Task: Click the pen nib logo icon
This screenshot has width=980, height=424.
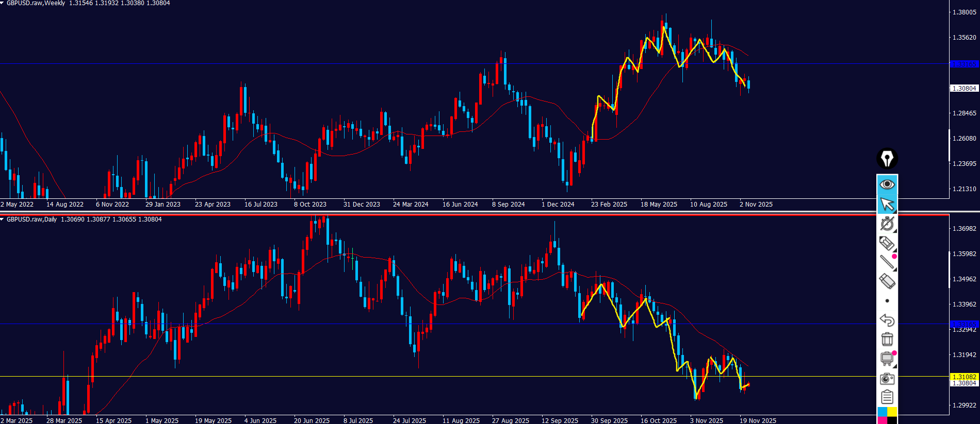Action: (887, 159)
